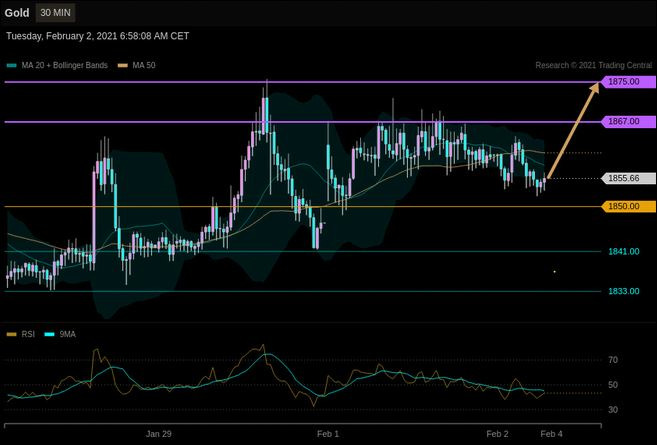Click the 1841.00 support level label
Image resolution: width=657 pixels, height=445 pixels.
pos(624,251)
